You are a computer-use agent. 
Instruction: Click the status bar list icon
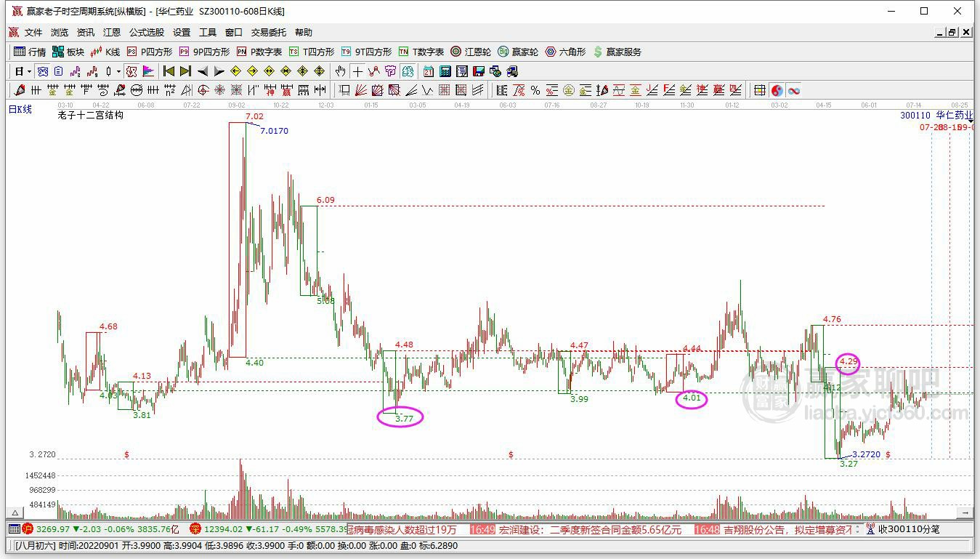[x=14, y=530]
